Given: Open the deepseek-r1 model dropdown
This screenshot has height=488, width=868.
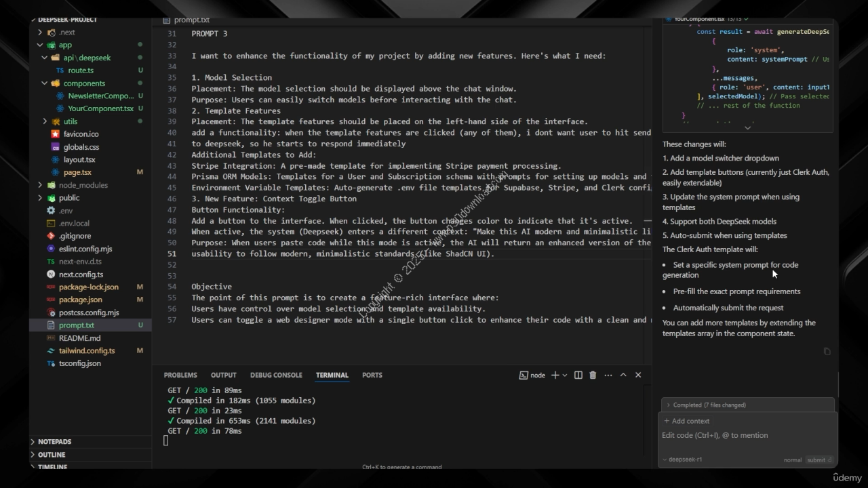Looking at the screenshot, I should click(x=682, y=460).
